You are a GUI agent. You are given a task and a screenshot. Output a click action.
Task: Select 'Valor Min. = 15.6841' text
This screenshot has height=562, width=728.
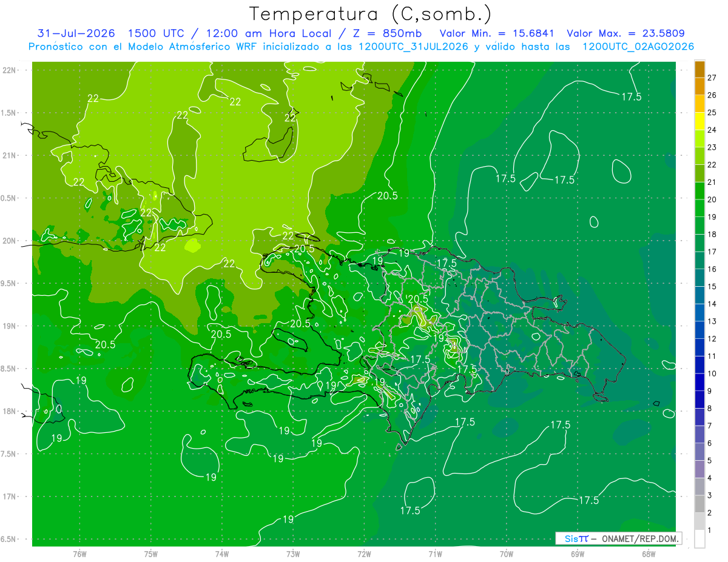point(497,33)
